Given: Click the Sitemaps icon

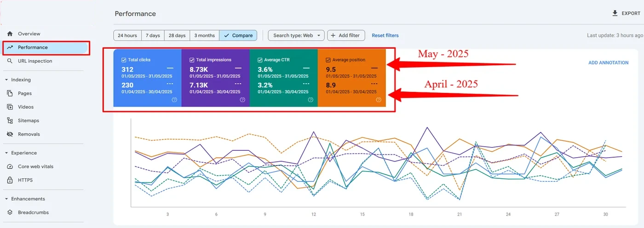Looking at the screenshot, I should (x=10, y=120).
